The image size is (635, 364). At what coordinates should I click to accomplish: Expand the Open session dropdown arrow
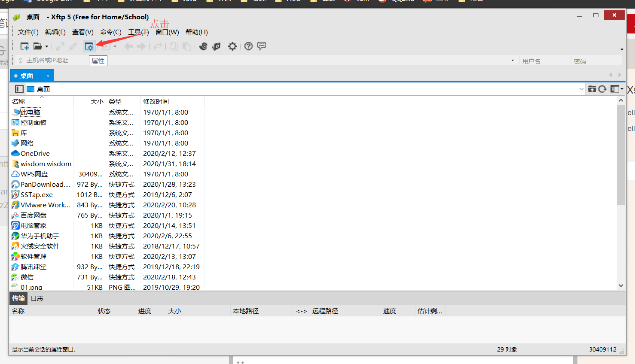[46, 46]
